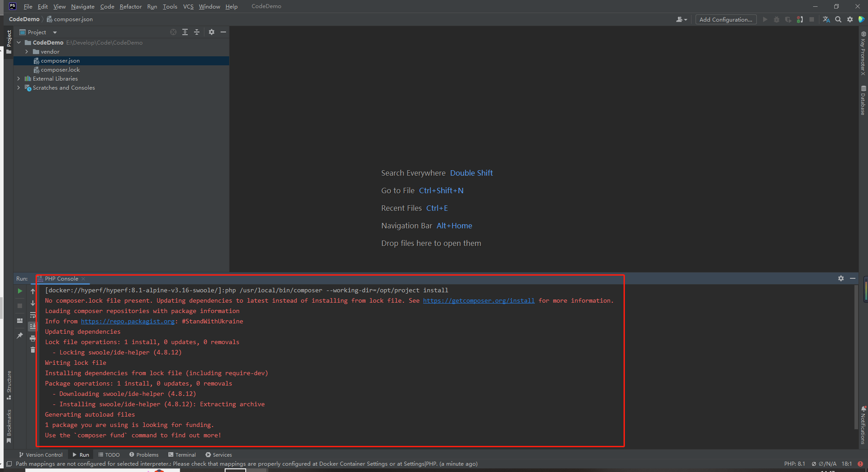Click red error indicator in status bar
This screenshot has width=868, height=472.
coord(860,463)
